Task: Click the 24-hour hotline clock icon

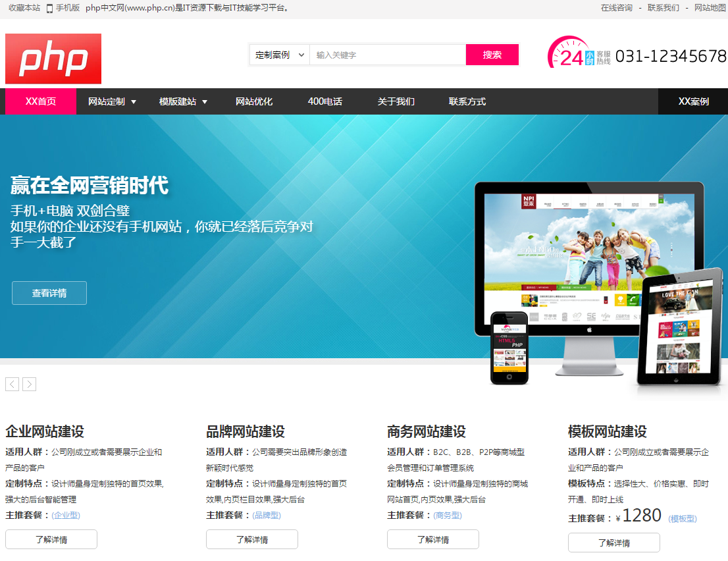Action: tap(566, 54)
